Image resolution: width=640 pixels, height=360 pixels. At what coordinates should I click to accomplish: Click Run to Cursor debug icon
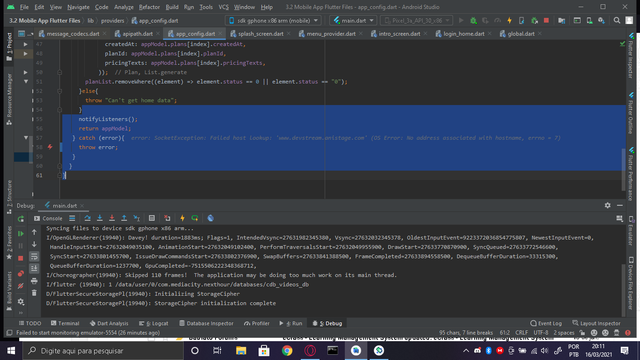[137, 218]
